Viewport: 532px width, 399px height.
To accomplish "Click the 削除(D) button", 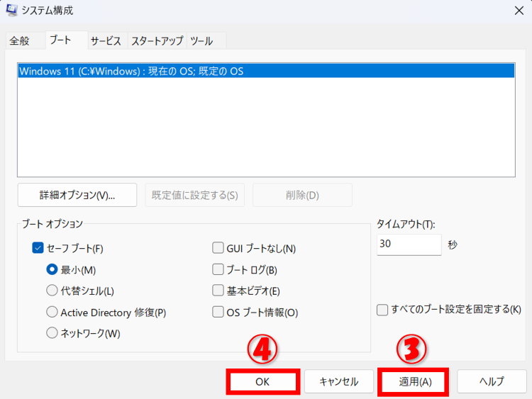I will [302, 195].
